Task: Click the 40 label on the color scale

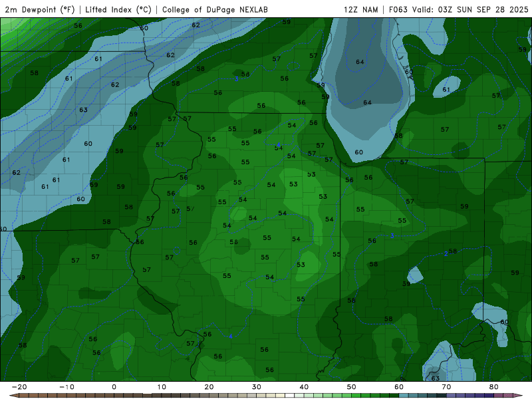Action: pos(304,387)
